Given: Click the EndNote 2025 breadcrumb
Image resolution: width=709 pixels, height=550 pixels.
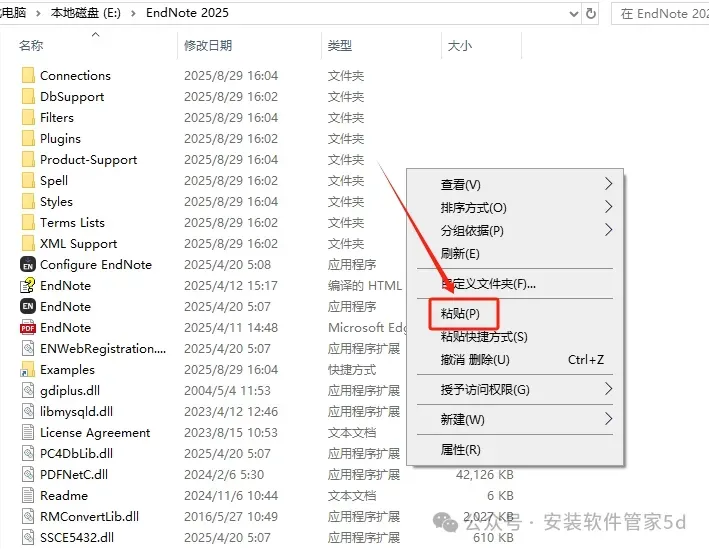Looking at the screenshot, I should click(x=187, y=13).
